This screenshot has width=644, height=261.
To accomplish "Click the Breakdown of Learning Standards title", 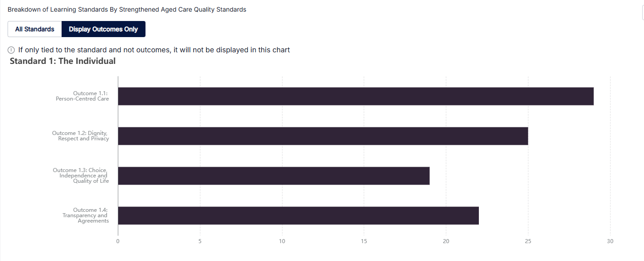I will [x=127, y=9].
